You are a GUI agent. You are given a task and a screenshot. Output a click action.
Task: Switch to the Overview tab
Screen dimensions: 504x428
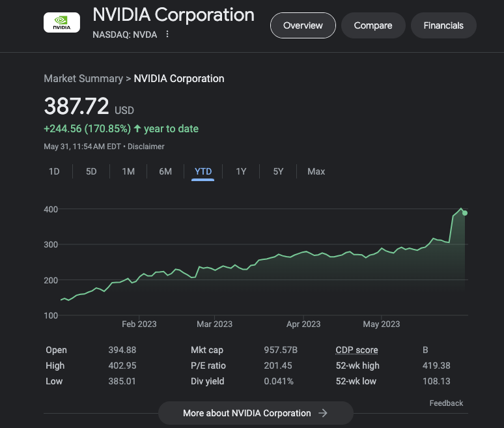303,25
